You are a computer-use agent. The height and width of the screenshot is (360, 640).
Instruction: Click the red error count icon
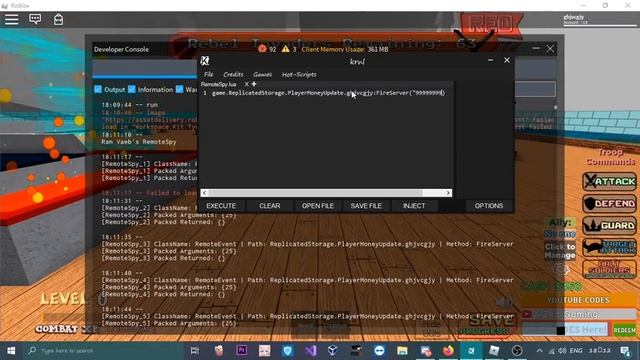[x=262, y=49]
